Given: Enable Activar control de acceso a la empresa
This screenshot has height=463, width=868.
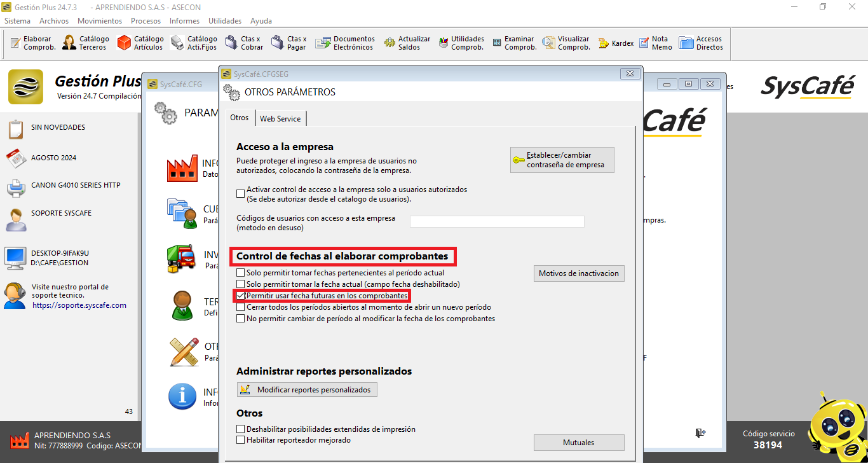Looking at the screenshot, I should [x=240, y=193].
